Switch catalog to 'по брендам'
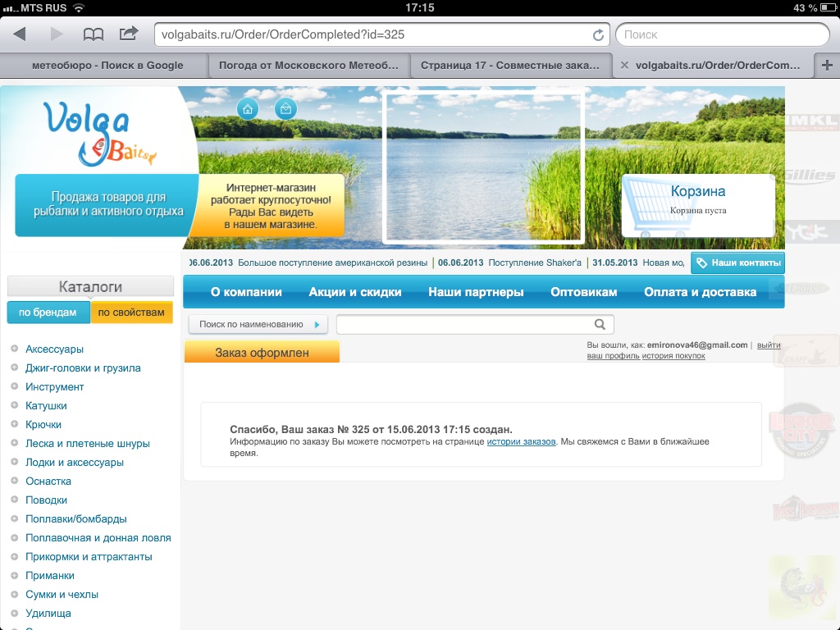The image size is (840, 630). pyautogui.click(x=48, y=313)
